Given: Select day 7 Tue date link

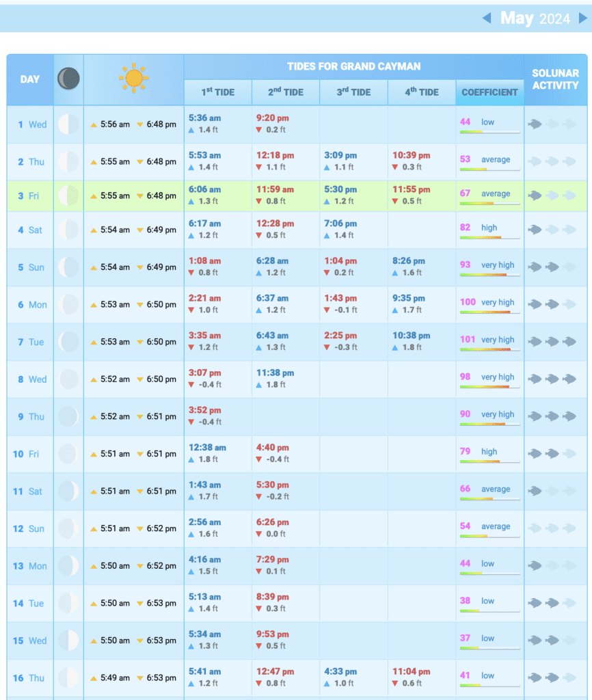Looking at the screenshot, I should [29, 342].
